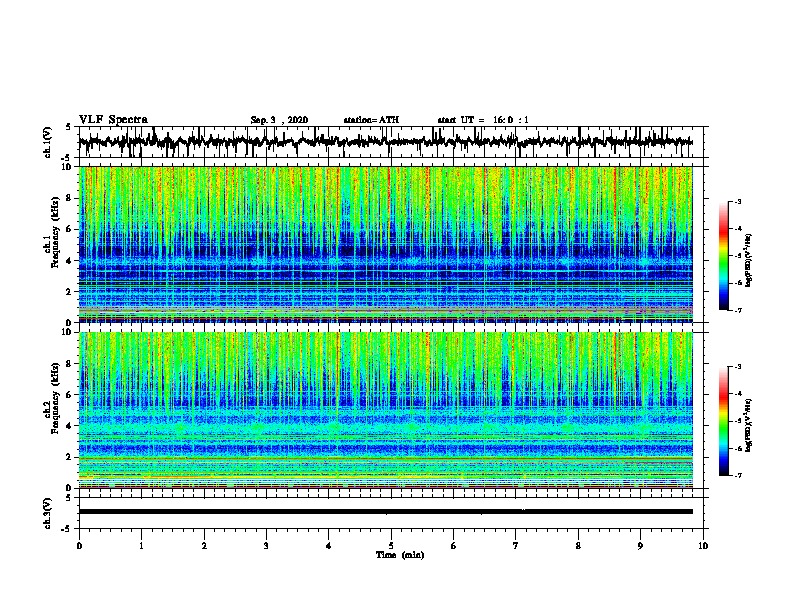
Task: Click the -3 tick on ch.2 colorbar
Action: (x=737, y=367)
